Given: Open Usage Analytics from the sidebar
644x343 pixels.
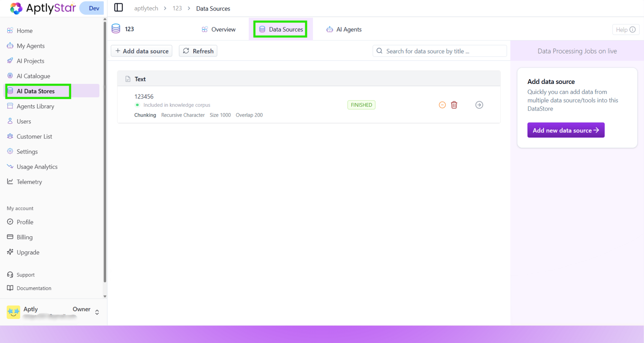Looking at the screenshot, I should click(37, 166).
